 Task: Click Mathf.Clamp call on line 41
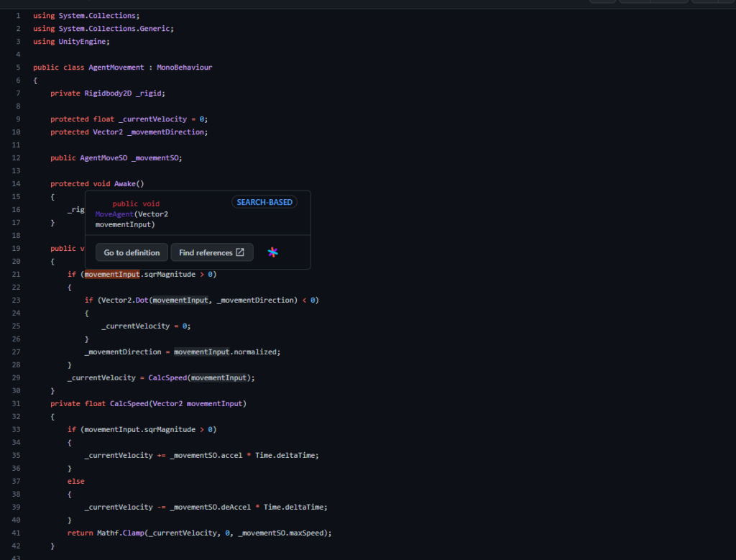pos(121,533)
